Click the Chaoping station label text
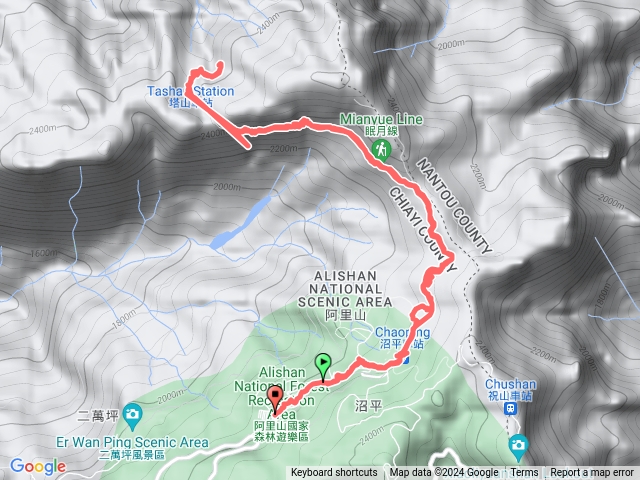This screenshot has width=640, height=480. tap(402, 338)
